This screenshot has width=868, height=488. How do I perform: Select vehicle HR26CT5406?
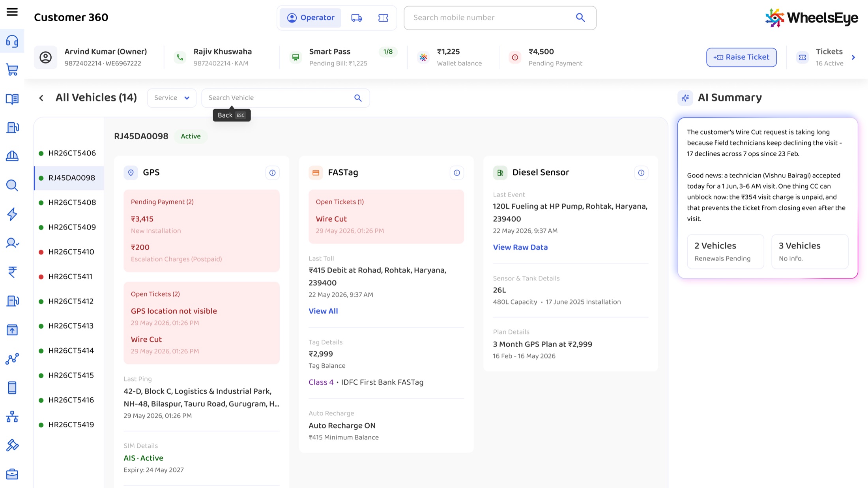pos(69,153)
